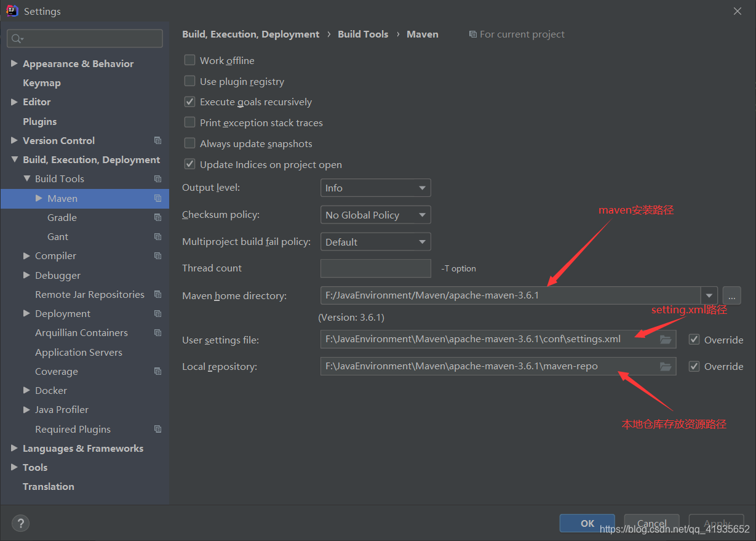Expand Languages & Frameworks section
Image resolution: width=756 pixels, height=541 pixels.
tap(14, 448)
